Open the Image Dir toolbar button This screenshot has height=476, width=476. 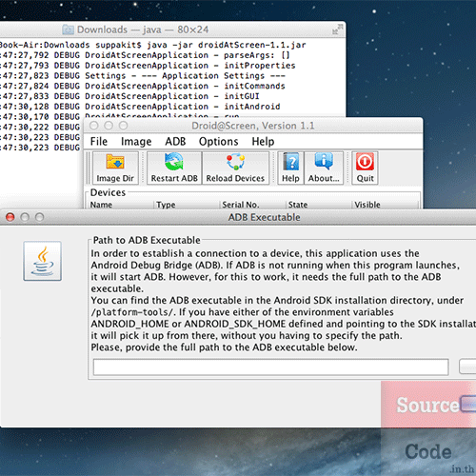(115, 168)
